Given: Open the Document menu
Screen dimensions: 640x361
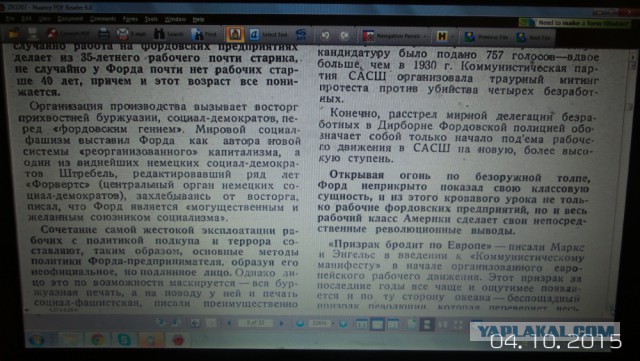Looking at the screenshot, I should [70, 18].
